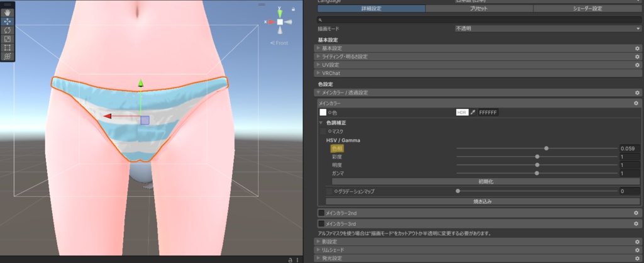Open gear menu for メインカラー3rd
This screenshot has width=644, height=263.
tap(636, 224)
